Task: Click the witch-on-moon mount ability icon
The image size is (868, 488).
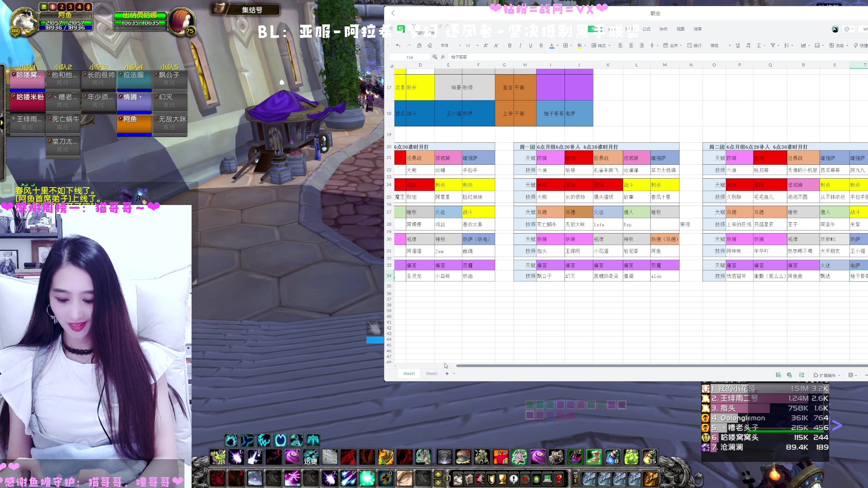Action: click(x=386, y=479)
